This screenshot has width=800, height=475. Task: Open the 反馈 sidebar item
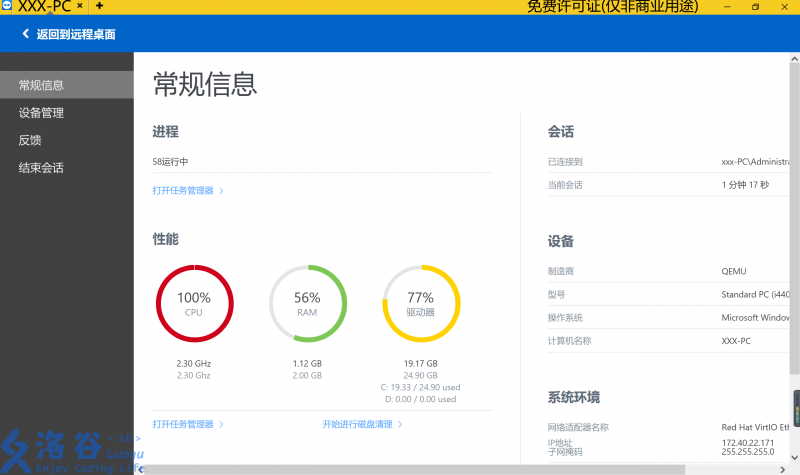pos(30,140)
